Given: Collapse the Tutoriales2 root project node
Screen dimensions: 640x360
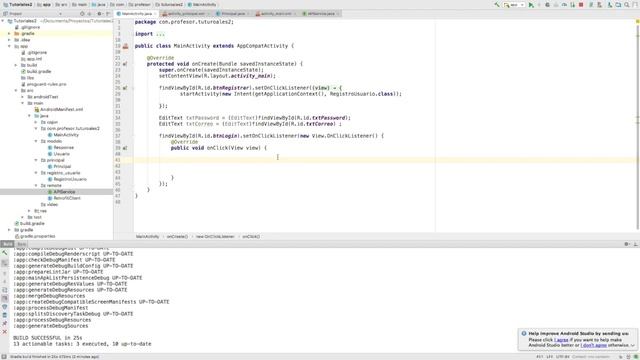Looking at the screenshot, I should [3, 21].
